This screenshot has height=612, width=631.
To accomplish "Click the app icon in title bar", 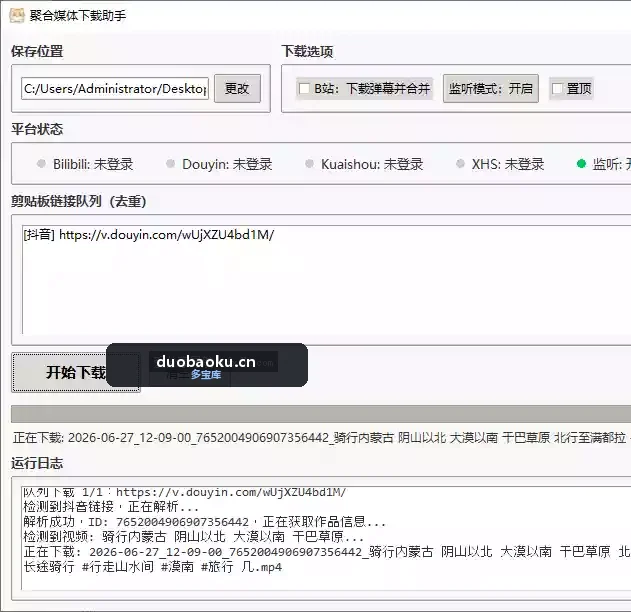I will tap(16, 15).
